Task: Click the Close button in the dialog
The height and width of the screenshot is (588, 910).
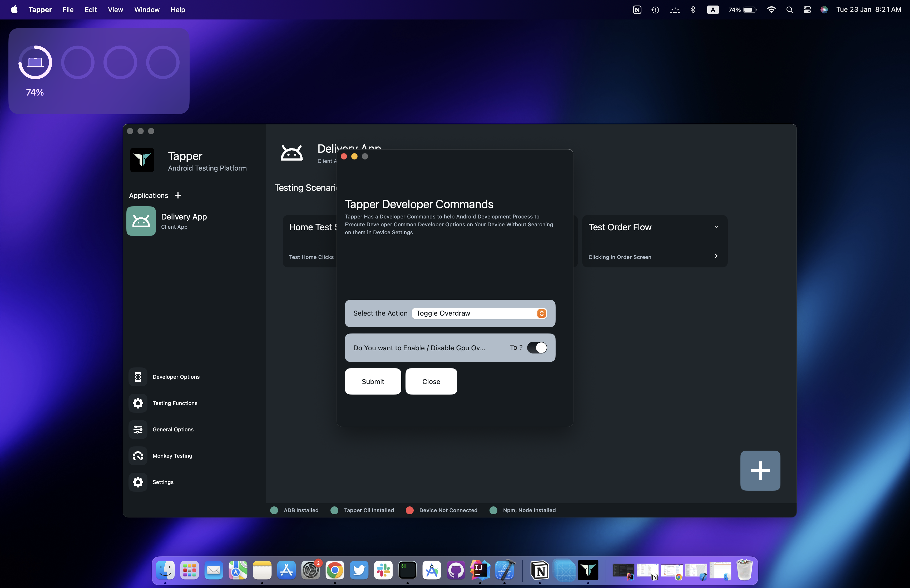Action: pos(431,381)
